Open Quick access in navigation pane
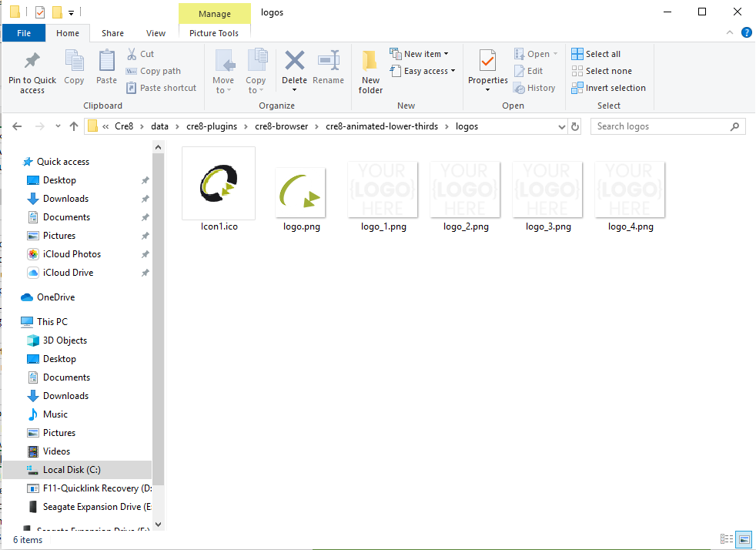The image size is (756, 550). 56,162
